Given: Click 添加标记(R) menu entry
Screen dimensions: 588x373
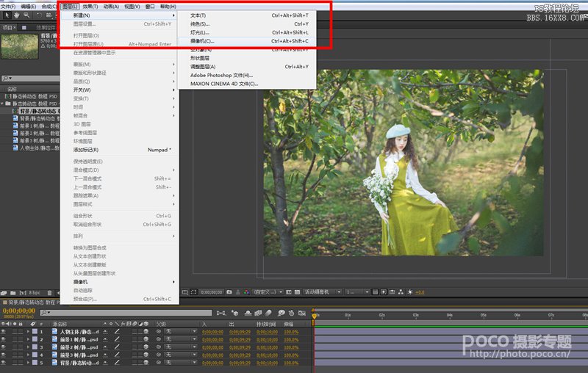Looking at the screenshot, I should (x=119, y=150).
